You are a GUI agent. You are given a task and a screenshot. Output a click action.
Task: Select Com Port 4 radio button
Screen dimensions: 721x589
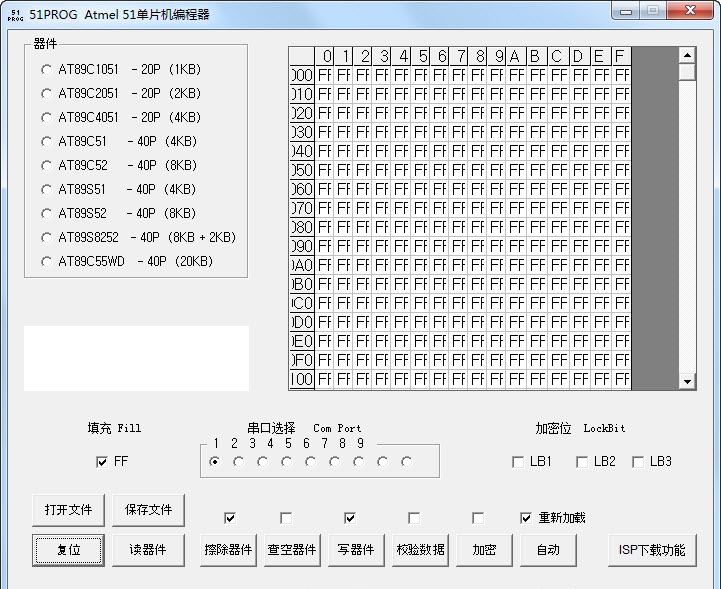(x=286, y=461)
